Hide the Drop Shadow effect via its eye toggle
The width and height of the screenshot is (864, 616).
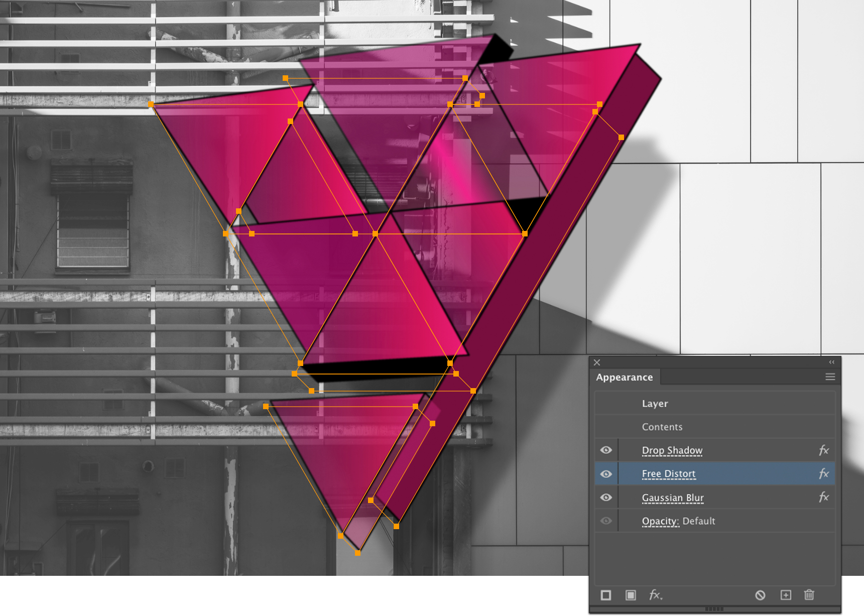[606, 450]
